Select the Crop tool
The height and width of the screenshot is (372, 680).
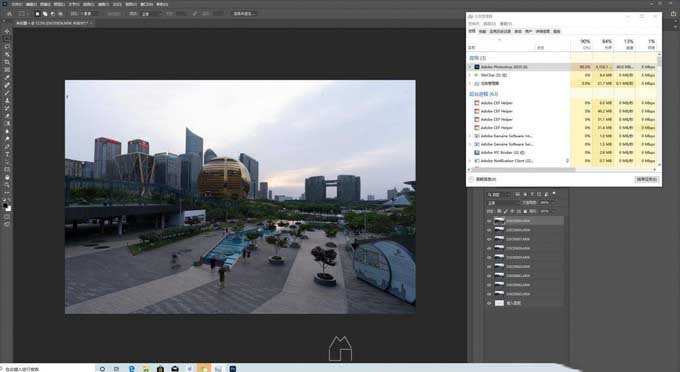pos(7,62)
